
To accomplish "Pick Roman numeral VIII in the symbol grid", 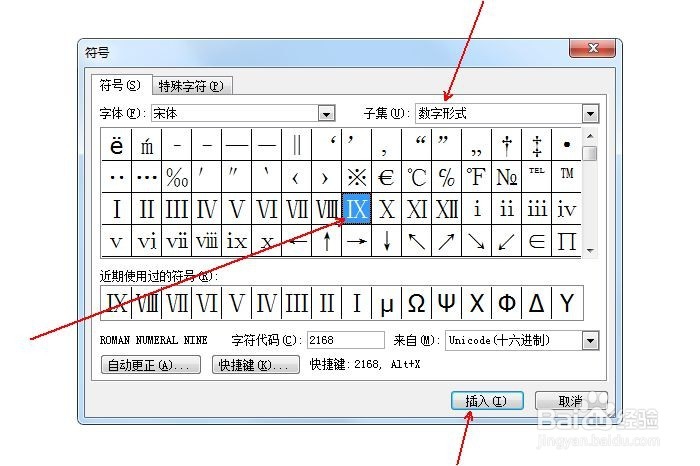I will pyautogui.click(x=327, y=209).
